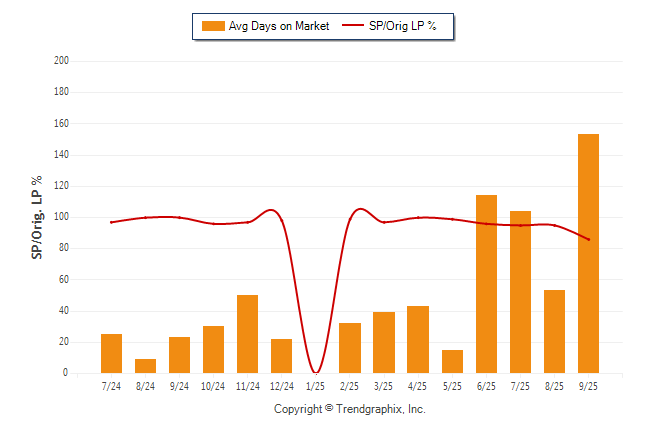Click the 10/24 orange bar
The height and width of the screenshot is (434, 646).
213,349
